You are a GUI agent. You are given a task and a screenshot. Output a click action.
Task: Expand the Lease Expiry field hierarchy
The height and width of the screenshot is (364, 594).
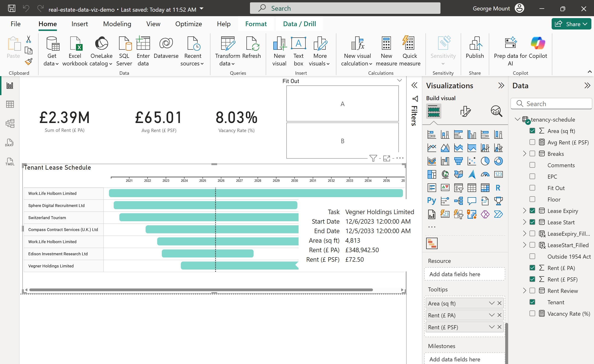[x=524, y=211]
